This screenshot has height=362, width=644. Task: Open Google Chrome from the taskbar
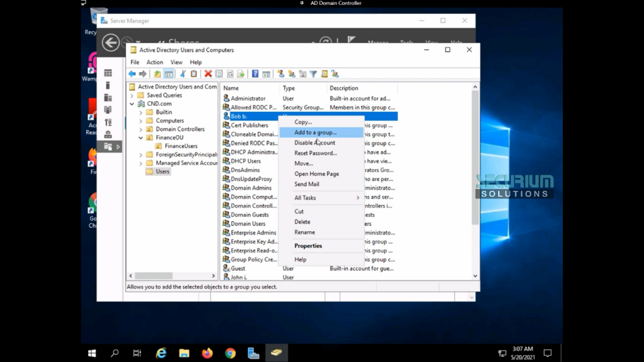(x=230, y=353)
